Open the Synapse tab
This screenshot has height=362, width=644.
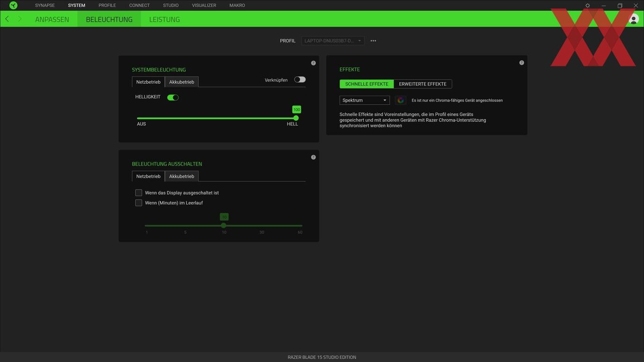45,5
